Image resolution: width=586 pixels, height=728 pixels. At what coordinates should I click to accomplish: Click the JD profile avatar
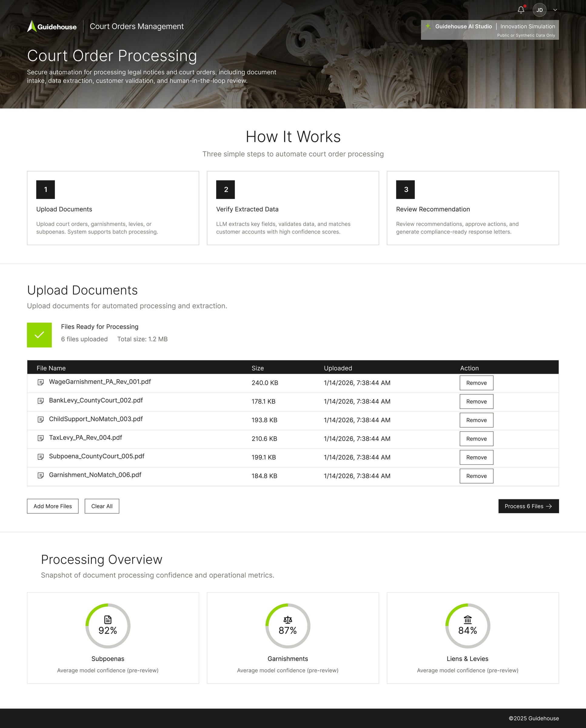(x=540, y=10)
